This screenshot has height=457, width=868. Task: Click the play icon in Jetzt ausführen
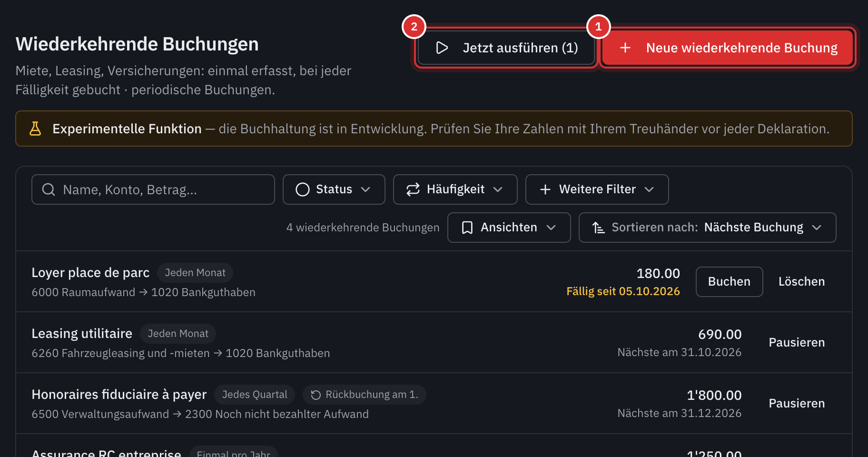pyautogui.click(x=442, y=48)
